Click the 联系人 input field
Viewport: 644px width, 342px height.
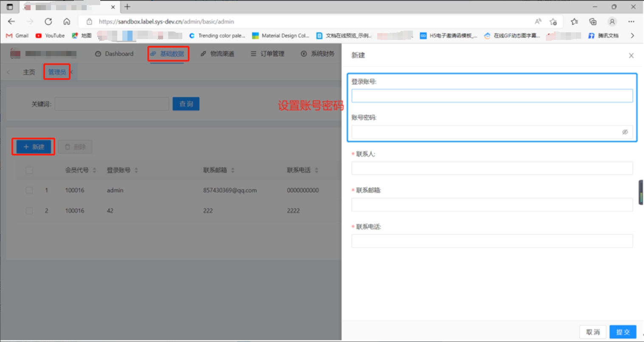click(x=492, y=168)
